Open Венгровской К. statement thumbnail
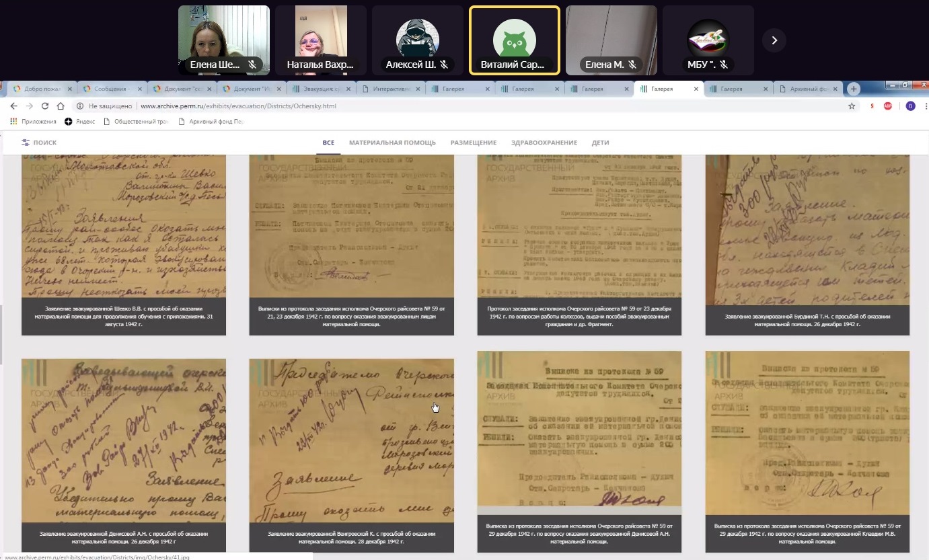Viewport: 929px width, 560px height. (351, 440)
